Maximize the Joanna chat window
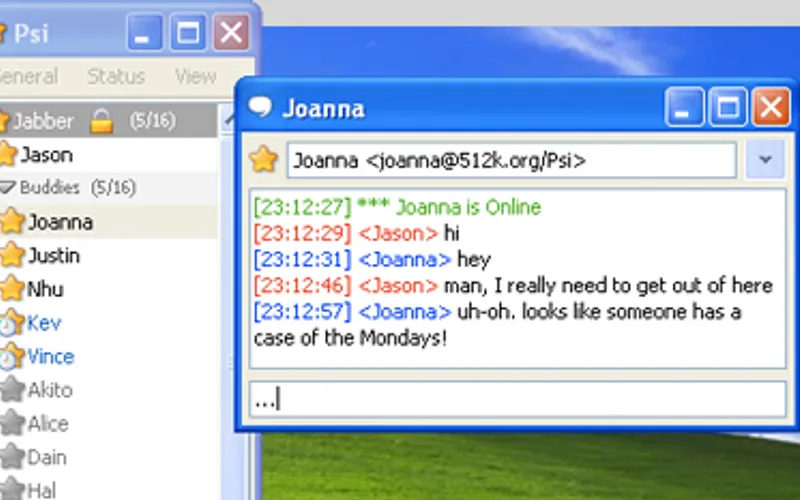This screenshot has width=800, height=500. coord(728,107)
